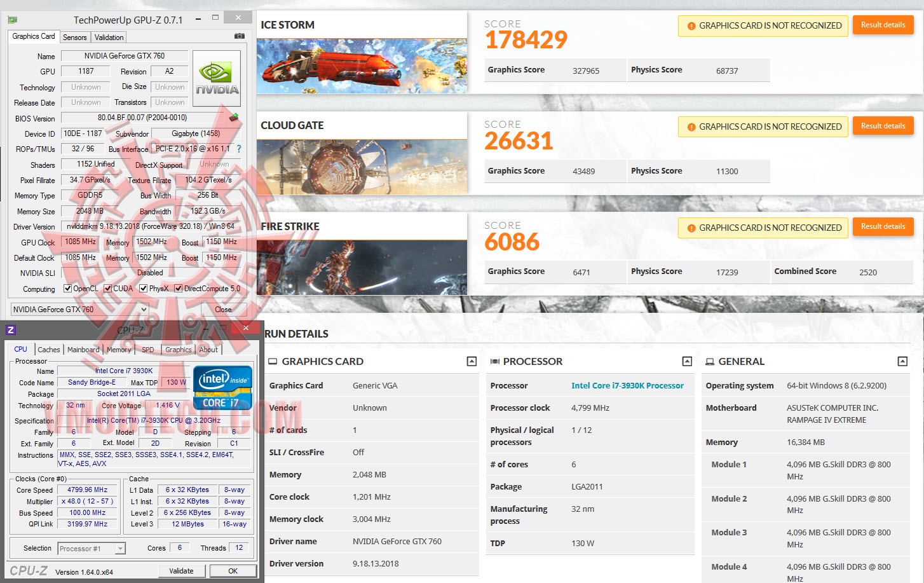Screen dimensions: 924x583
Task: Click the GPU-Z title bar app icon
Action: point(13,20)
